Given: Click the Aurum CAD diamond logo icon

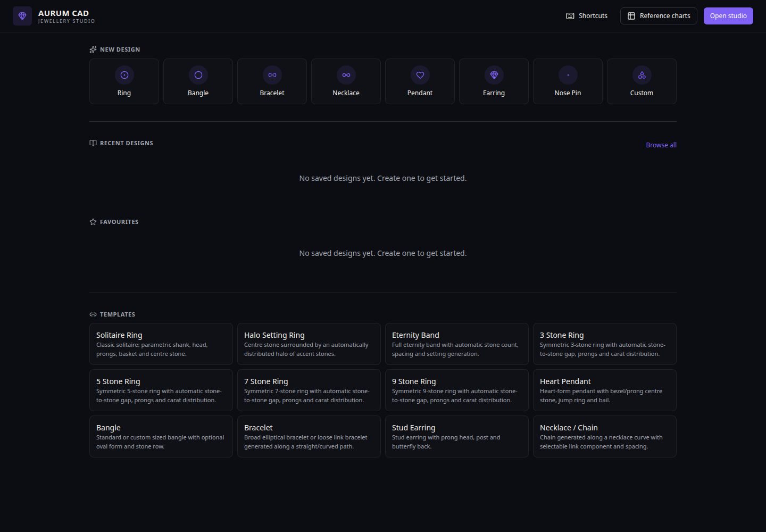Looking at the screenshot, I should pyautogui.click(x=22, y=16).
